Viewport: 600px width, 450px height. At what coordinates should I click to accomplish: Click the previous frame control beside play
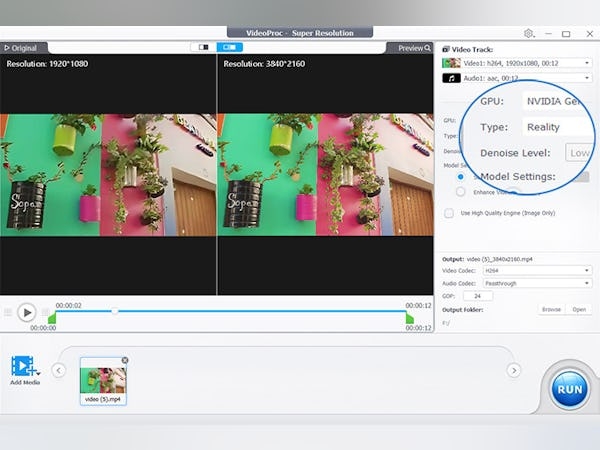coord(8,313)
